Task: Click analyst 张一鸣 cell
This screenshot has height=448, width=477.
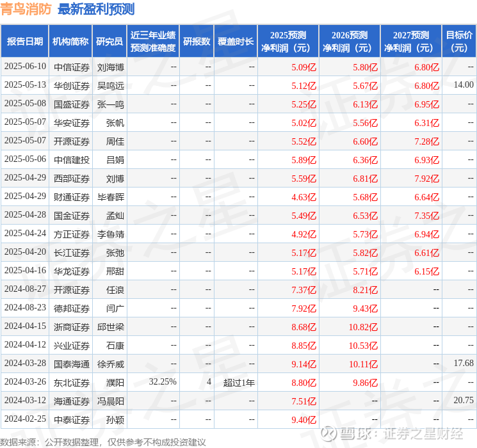Action: click(x=110, y=104)
